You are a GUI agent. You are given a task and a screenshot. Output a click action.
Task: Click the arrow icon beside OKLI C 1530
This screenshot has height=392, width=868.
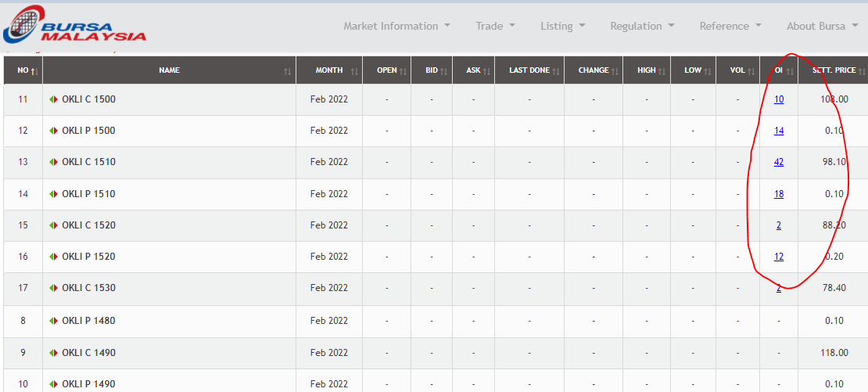click(x=54, y=288)
